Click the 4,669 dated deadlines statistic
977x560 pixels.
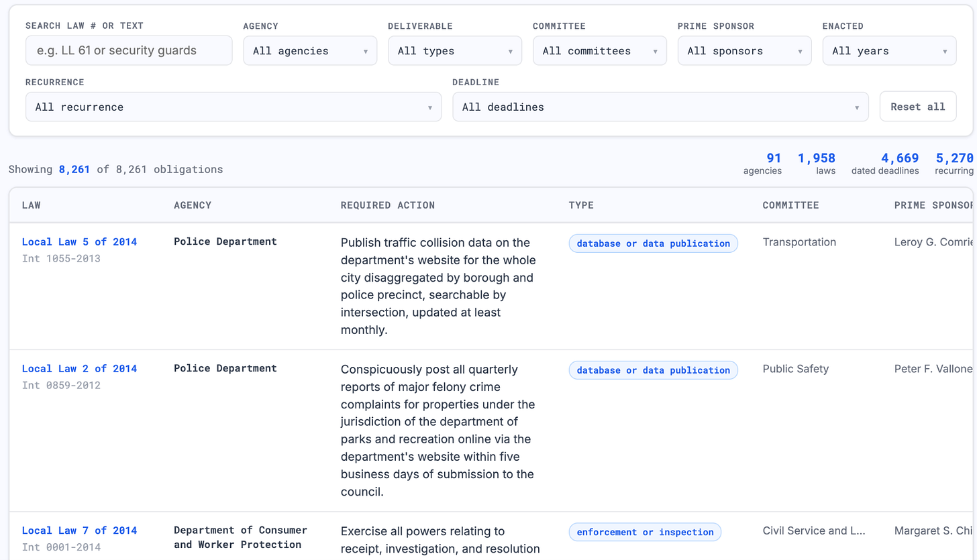click(x=885, y=164)
